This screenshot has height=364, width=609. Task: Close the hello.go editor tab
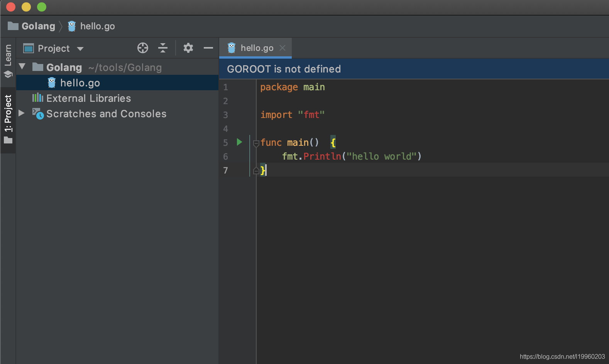[x=283, y=48]
